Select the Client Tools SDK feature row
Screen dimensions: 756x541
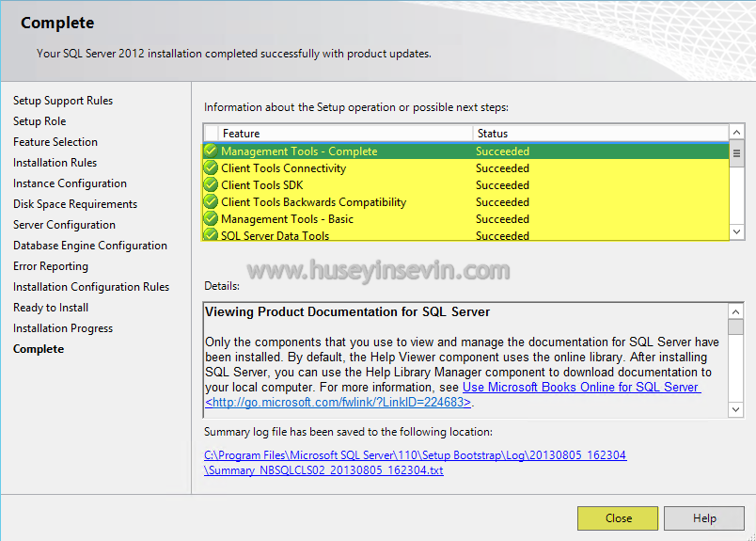click(x=465, y=184)
